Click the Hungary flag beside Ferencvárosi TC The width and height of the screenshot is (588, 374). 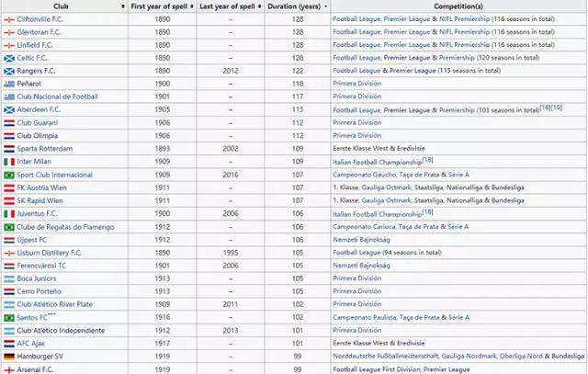[x=9, y=266]
